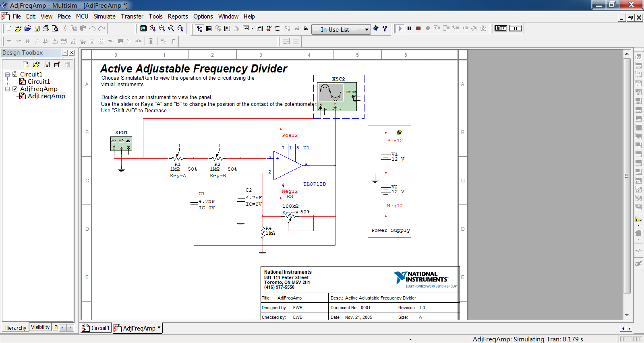Open the spreadsheet view grid icon
Screen dimensions: 644x343
209,29
